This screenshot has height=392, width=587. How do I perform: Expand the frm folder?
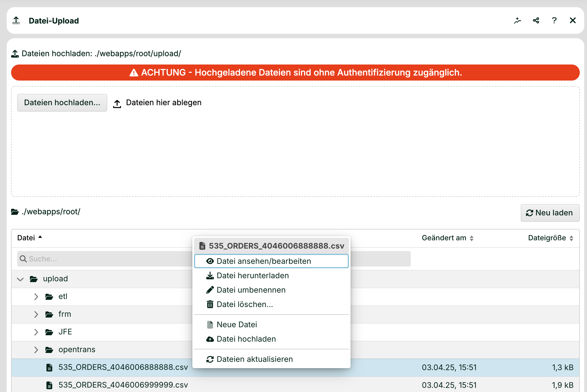36,314
